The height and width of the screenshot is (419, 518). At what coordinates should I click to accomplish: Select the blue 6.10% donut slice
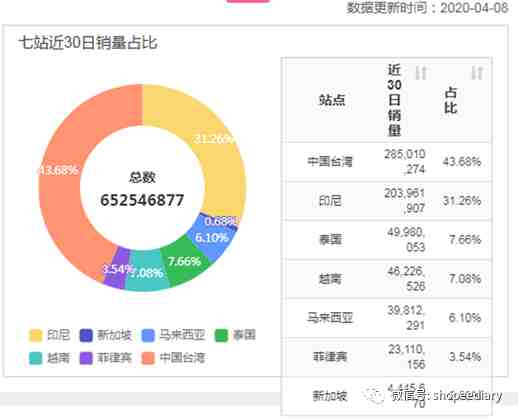point(212,238)
